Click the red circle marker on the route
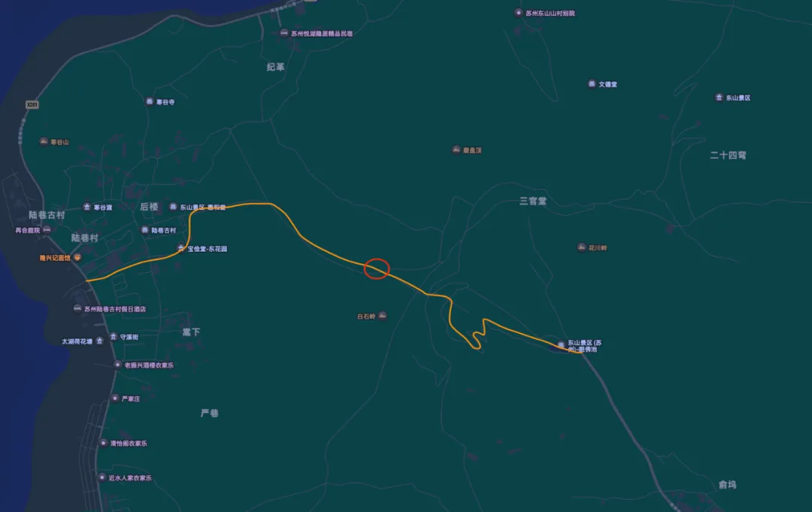Image resolution: width=812 pixels, height=512 pixels. tap(377, 268)
